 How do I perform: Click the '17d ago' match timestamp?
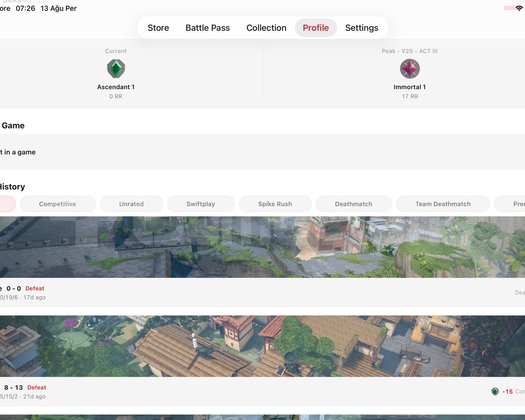pyautogui.click(x=35, y=297)
